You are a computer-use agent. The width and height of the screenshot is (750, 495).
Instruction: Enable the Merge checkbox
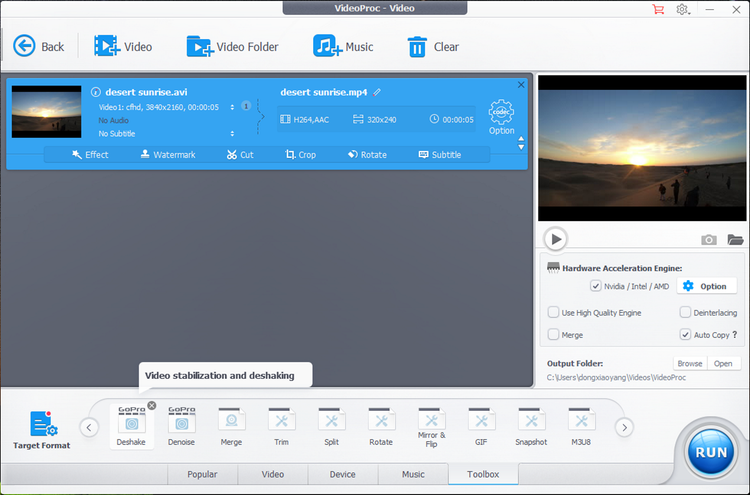tap(553, 334)
